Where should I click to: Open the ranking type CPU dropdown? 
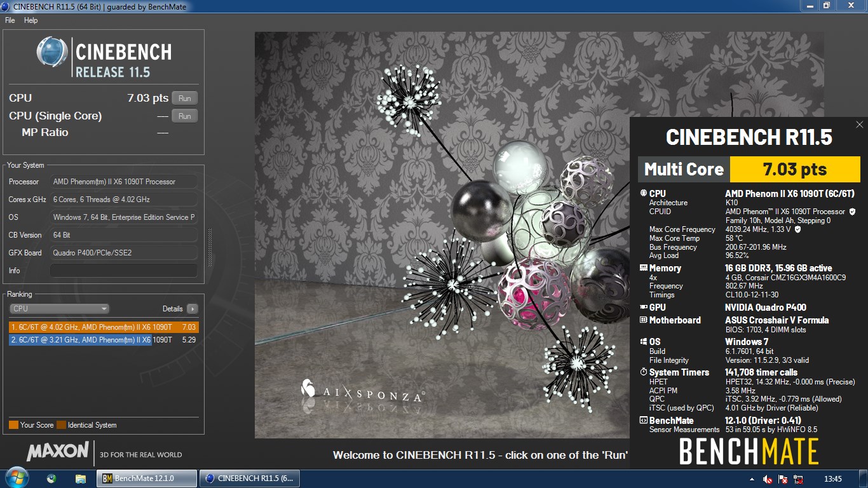pyautogui.click(x=59, y=309)
